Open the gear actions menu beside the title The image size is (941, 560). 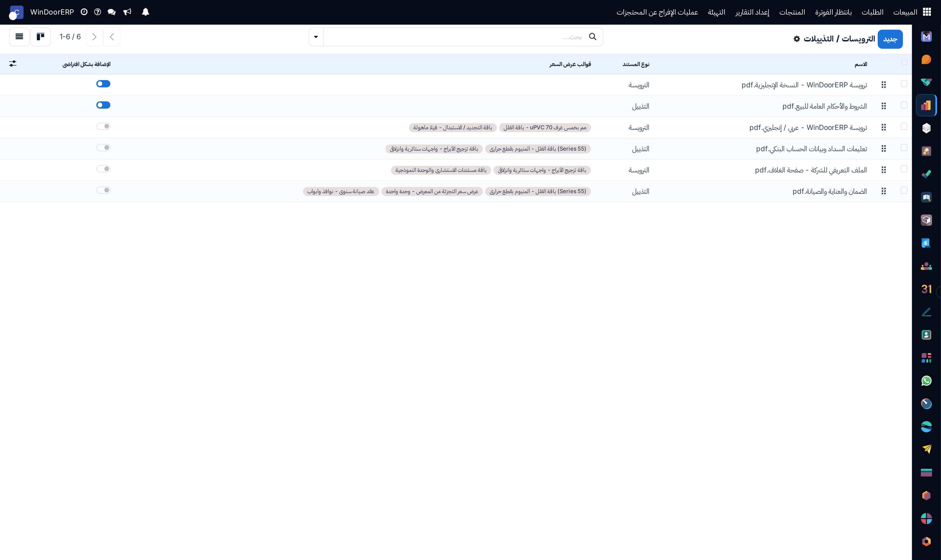point(796,39)
